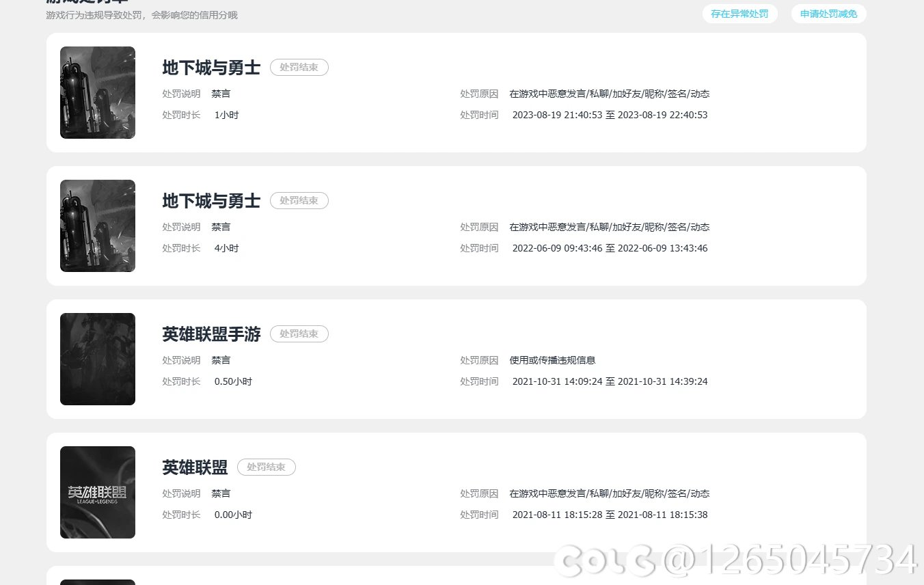Select the 1小时 penalty duration value
Image resolution: width=924 pixels, height=585 pixels.
click(226, 115)
